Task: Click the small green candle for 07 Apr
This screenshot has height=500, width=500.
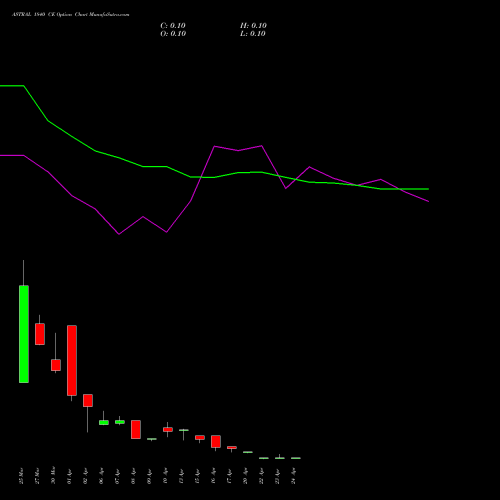Action: pos(120,422)
